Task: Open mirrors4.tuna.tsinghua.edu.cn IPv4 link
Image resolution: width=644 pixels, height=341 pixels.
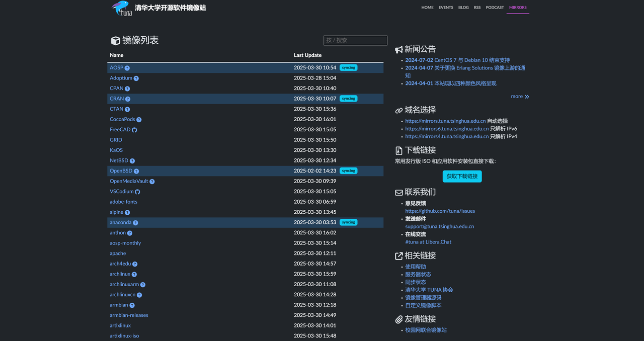Action: click(x=447, y=136)
